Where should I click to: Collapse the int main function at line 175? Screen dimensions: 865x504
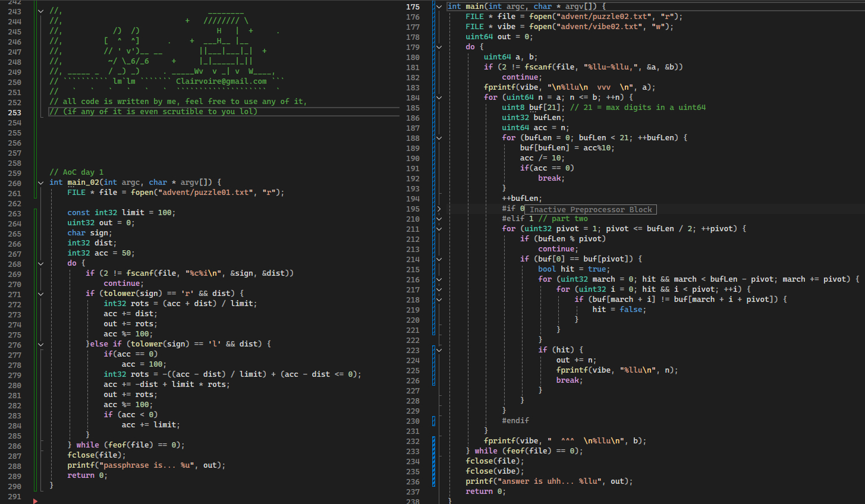(x=439, y=7)
